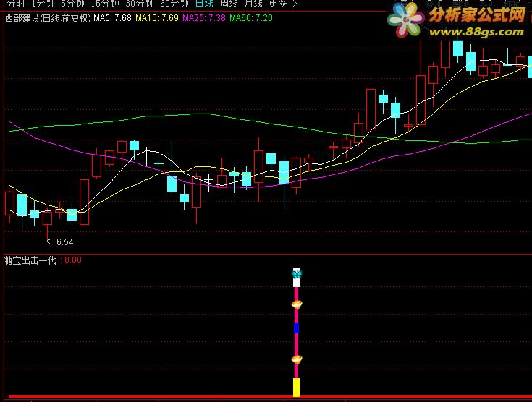This screenshot has height=402, width=532.
Task: Open the 月线 monthly tab
Action: pos(253,4)
